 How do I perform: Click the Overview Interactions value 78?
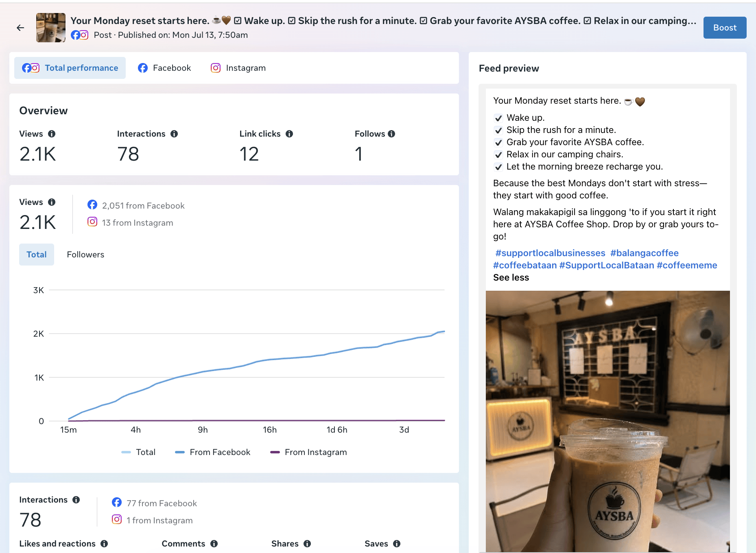click(x=128, y=154)
